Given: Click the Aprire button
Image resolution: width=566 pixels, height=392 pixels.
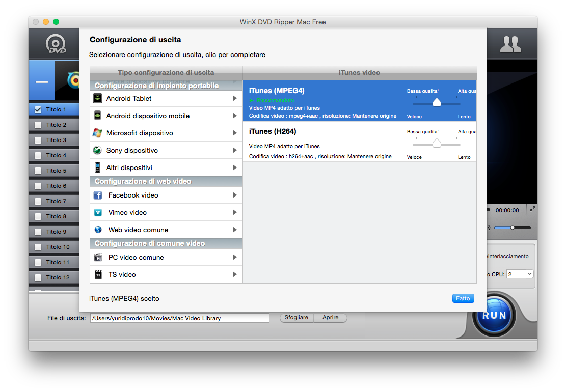Looking at the screenshot, I should pyautogui.click(x=330, y=317).
